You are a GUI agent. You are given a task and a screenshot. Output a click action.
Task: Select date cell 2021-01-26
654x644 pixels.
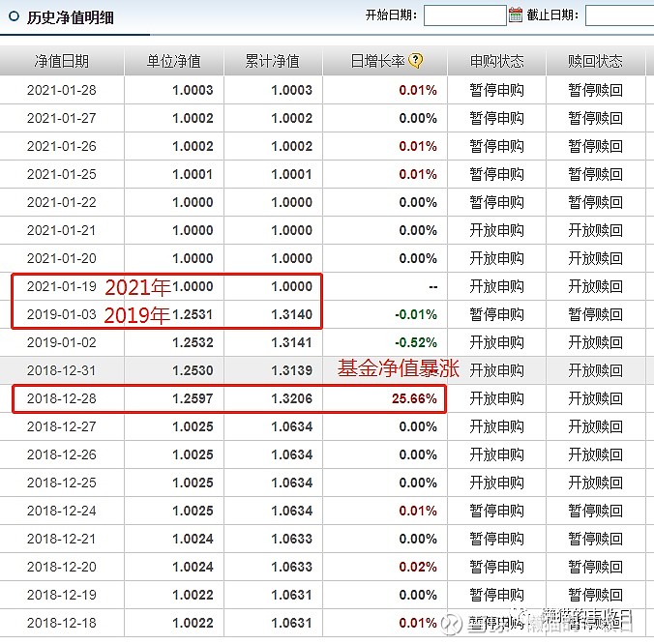tap(62, 146)
